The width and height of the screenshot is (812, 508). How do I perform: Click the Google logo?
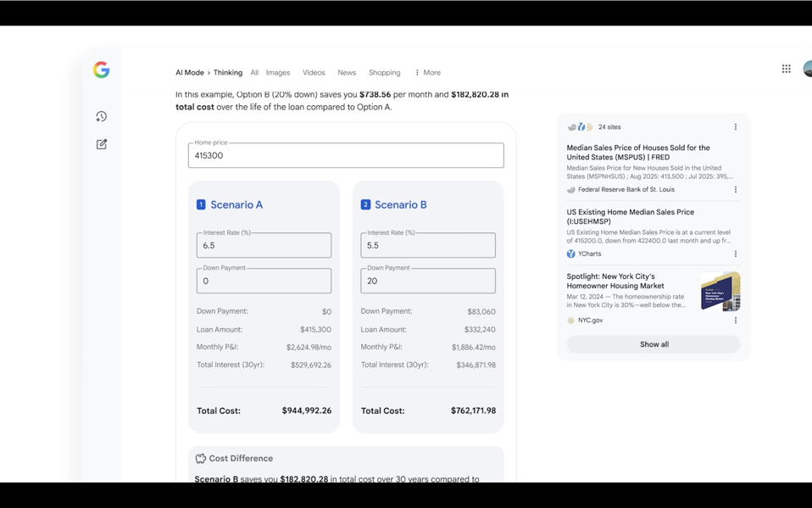coord(101,70)
